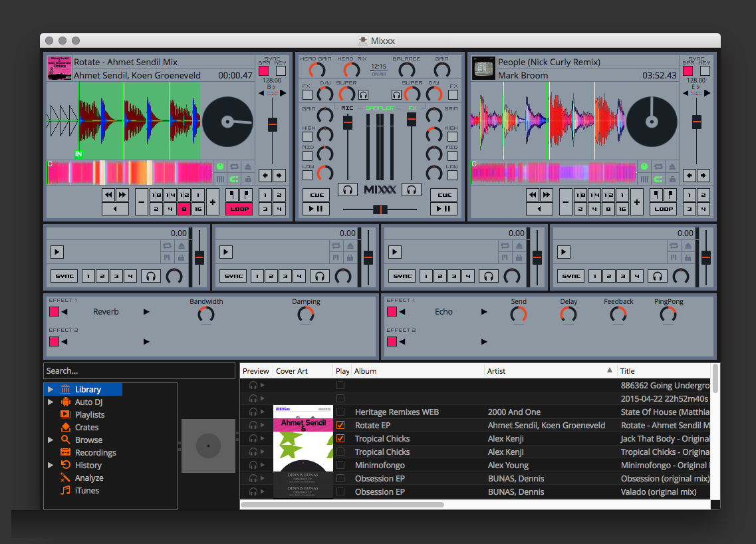Screen dimensions: 756x544
Task: Click the Auto DJ icon in sidebar
Action: 65,402
